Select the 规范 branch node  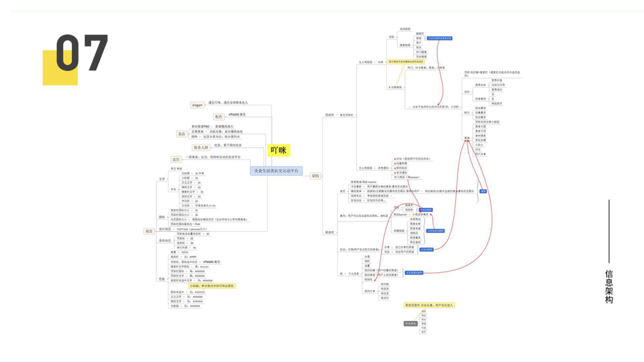(x=149, y=232)
